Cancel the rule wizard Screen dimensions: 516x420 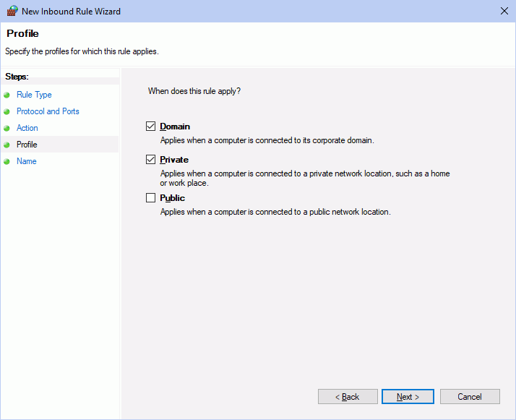470,397
